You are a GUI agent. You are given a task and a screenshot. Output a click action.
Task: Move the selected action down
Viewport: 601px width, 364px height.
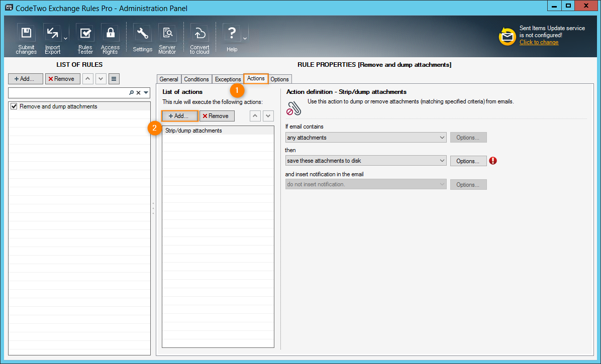point(268,116)
